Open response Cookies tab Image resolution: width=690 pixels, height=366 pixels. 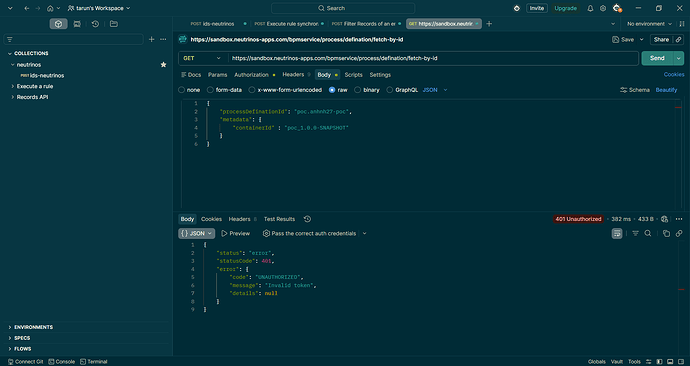211,219
